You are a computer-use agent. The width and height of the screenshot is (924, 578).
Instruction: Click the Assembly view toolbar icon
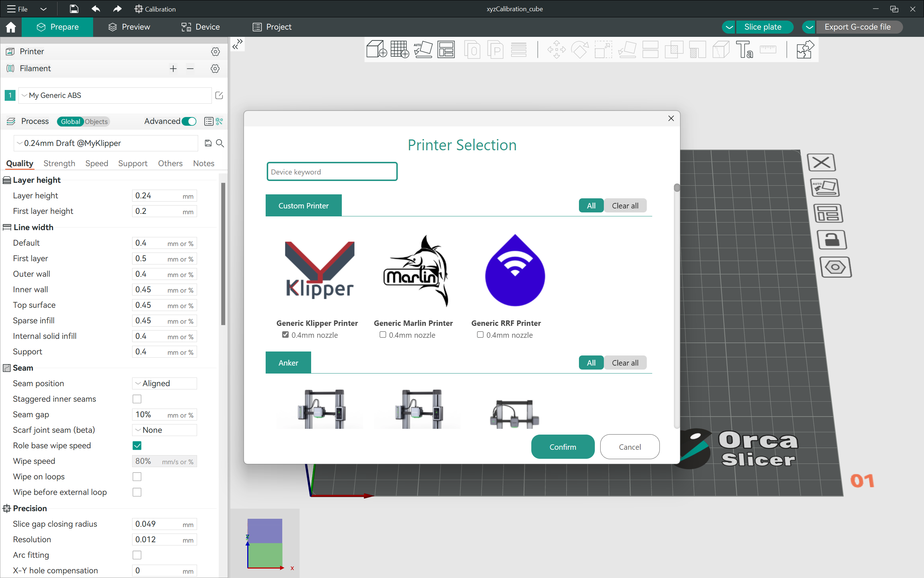[x=805, y=50]
